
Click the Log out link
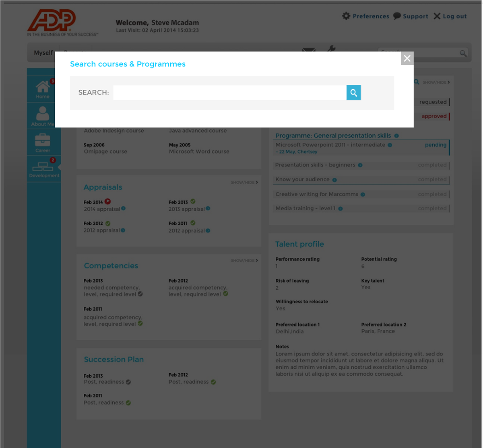[455, 16]
